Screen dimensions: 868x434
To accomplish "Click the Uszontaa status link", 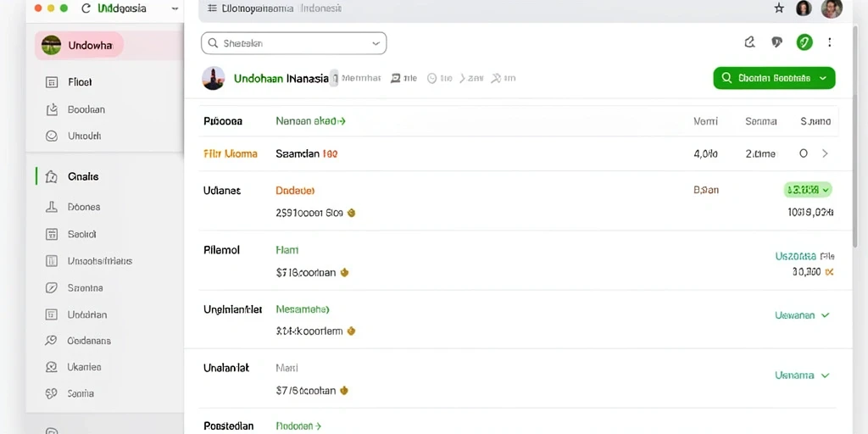I will point(795,256).
